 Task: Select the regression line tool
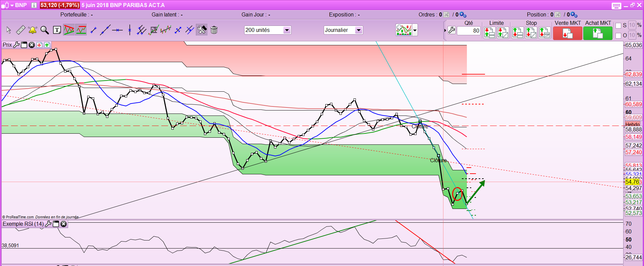tap(166, 30)
